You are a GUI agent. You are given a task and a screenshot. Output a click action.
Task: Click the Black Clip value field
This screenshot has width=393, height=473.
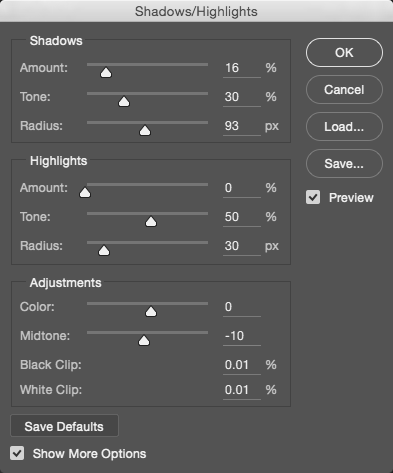(x=242, y=365)
